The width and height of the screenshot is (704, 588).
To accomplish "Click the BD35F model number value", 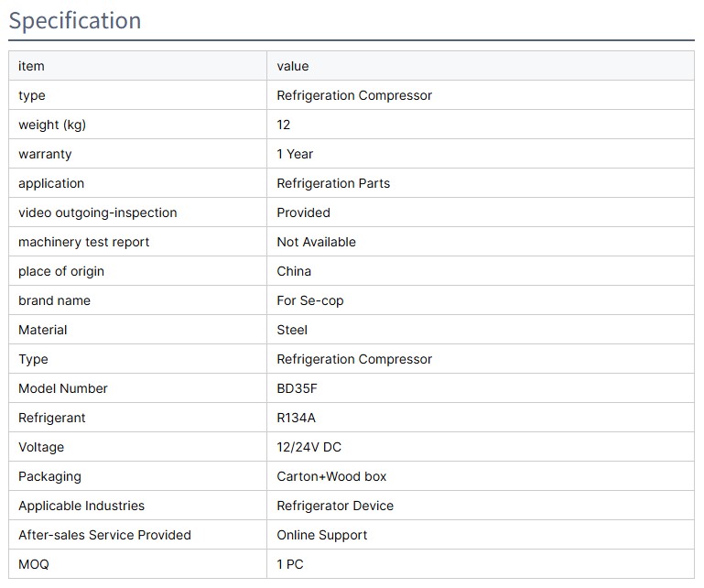I will click(x=298, y=388).
